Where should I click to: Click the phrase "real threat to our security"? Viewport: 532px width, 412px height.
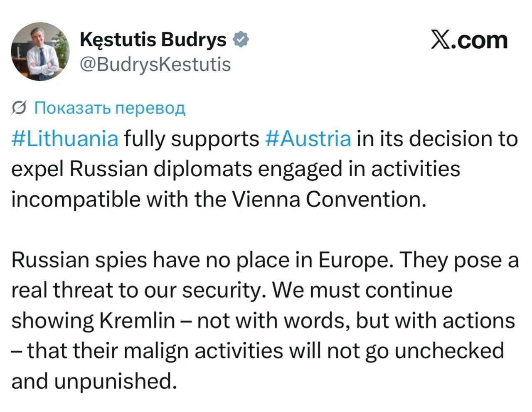[138, 291]
